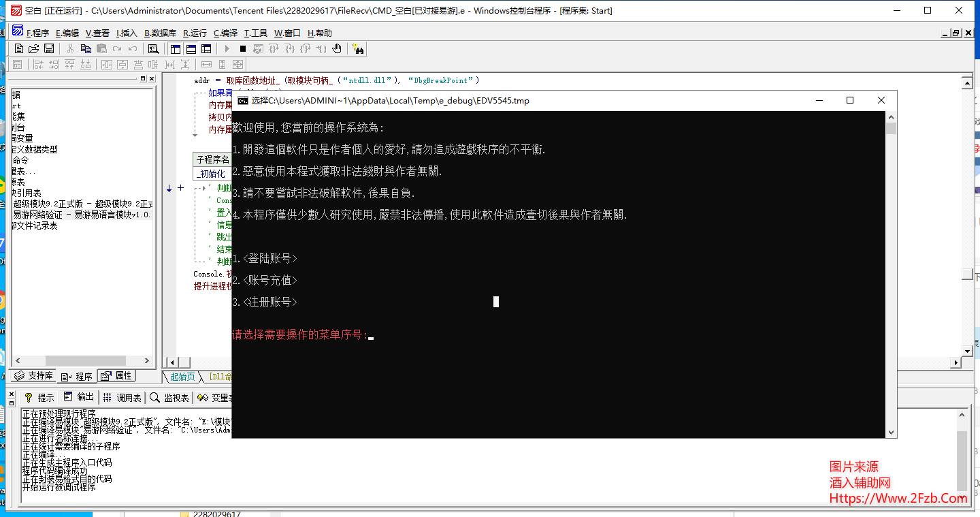The image size is (980, 517).
Task: Open the C.编译 menu
Action: coord(225,33)
